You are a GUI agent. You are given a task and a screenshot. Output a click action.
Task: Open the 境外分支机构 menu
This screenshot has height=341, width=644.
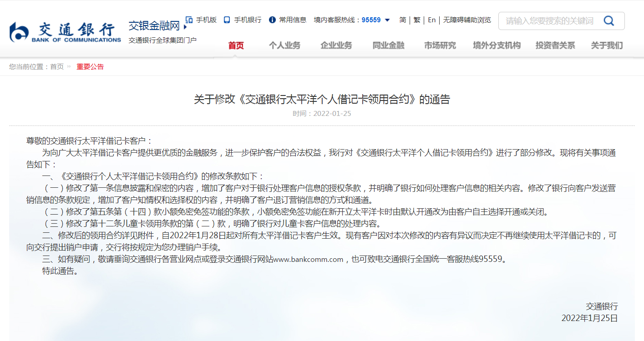click(x=497, y=45)
